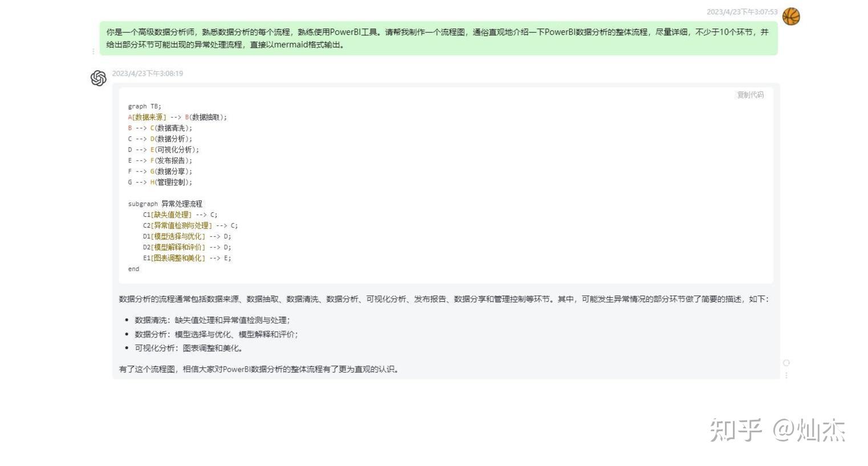868x466 pixels.
Task: Click the circular refresh icon beside the reply
Action: 787,363
